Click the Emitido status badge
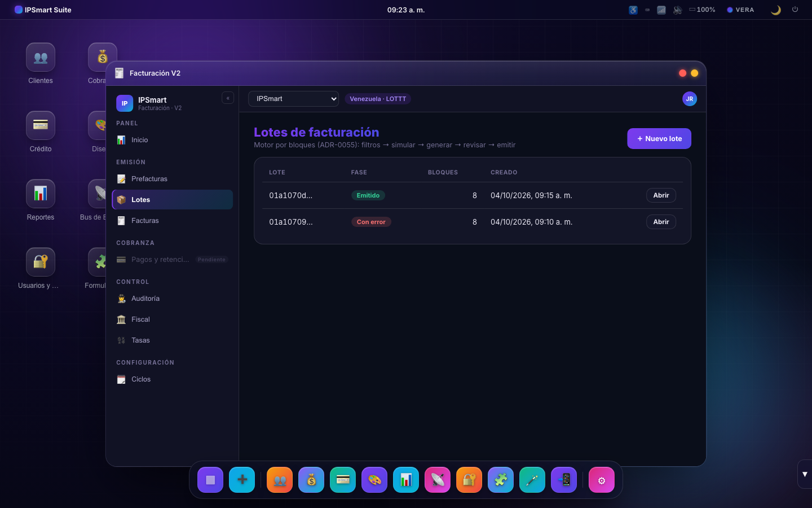This screenshot has width=812, height=508. [x=368, y=195]
